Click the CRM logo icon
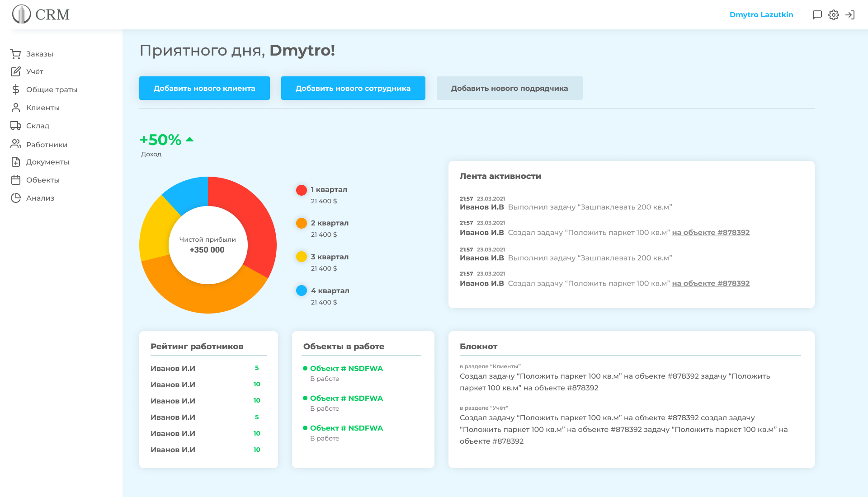This screenshot has width=868, height=497. 22,14
